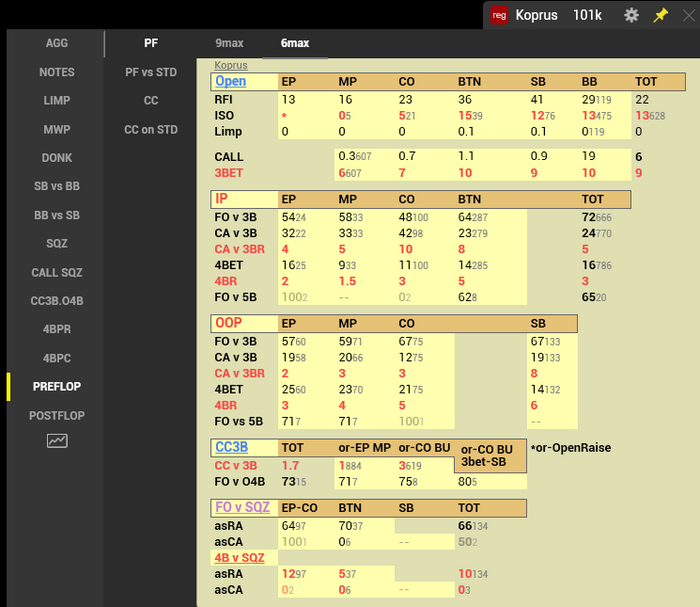The image size is (700, 607).
Task: Click the RFI EP value 13
Action: point(288,100)
